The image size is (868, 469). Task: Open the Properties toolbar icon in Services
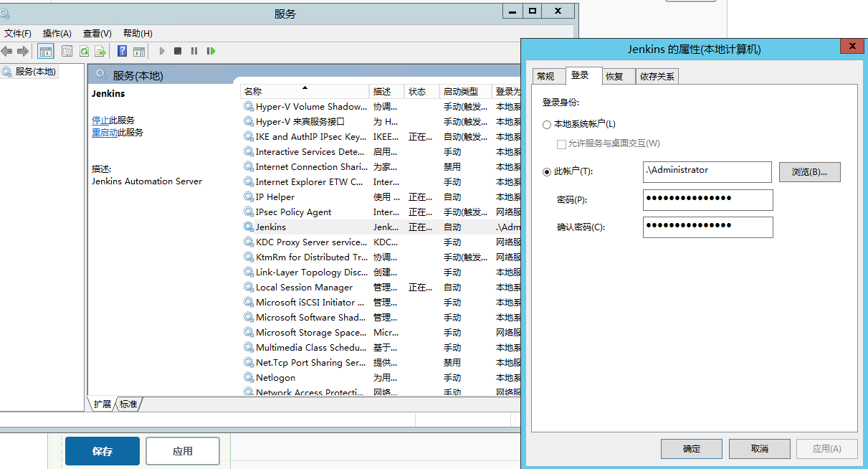tap(67, 51)
